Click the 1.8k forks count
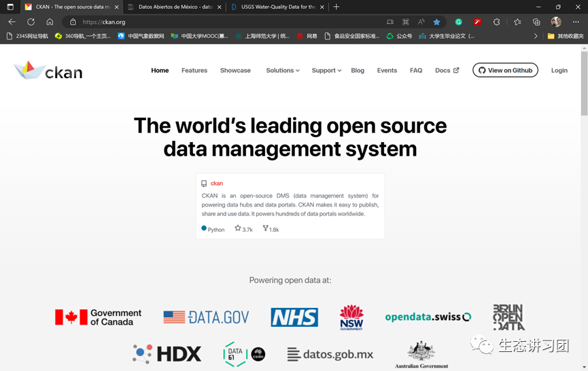588x371 pixels. [x=271, y=228]
